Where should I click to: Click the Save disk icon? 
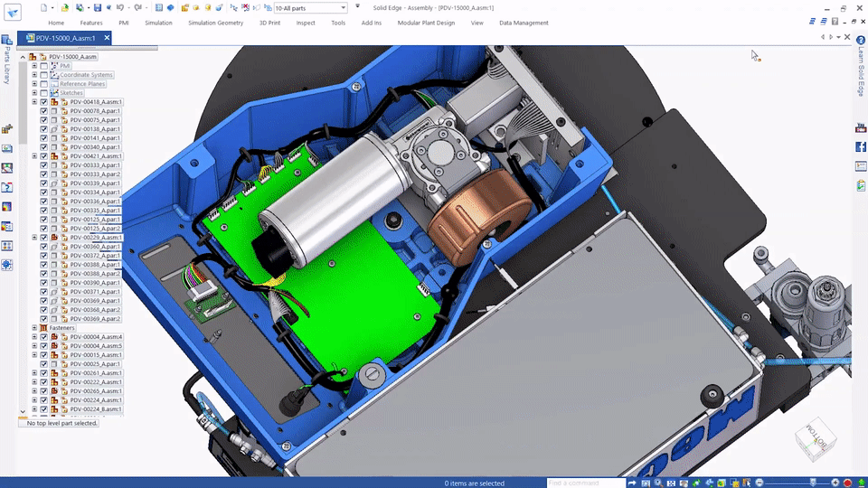98,8
